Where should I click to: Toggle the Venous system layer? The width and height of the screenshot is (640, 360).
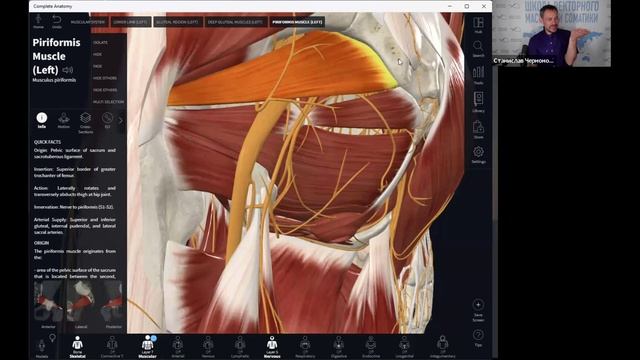(x=208, y=347)
